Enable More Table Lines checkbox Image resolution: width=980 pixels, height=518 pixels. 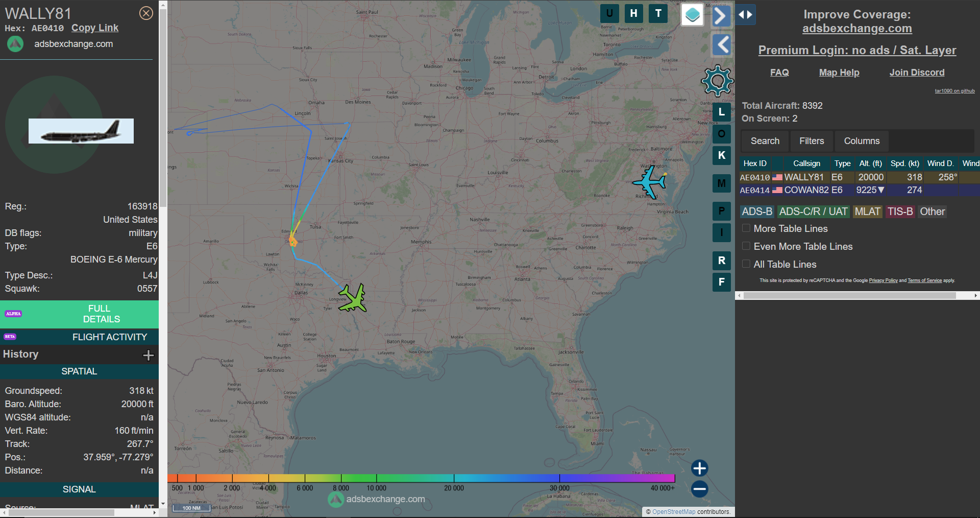746,228
